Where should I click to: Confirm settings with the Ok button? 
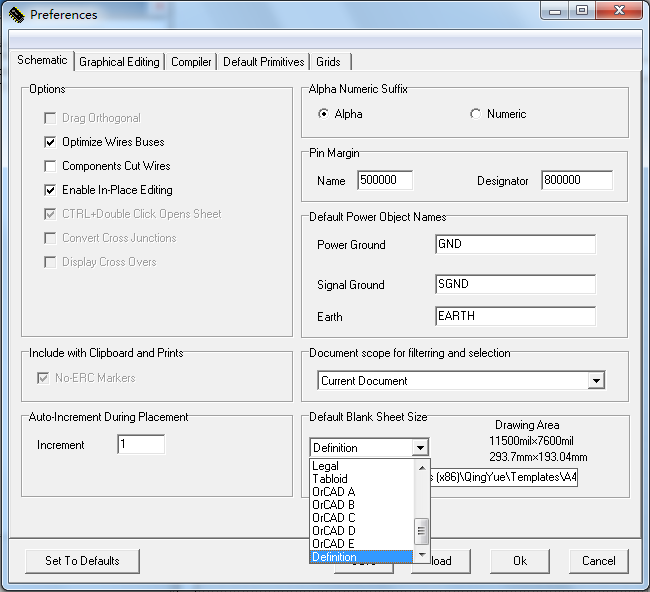[x=519, y=561]
